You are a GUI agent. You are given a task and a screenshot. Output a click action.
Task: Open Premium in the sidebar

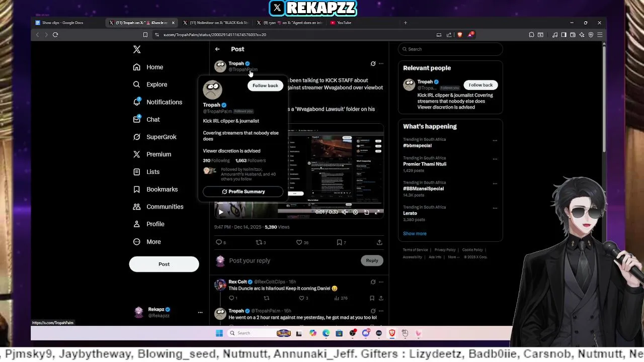point(152,154)
